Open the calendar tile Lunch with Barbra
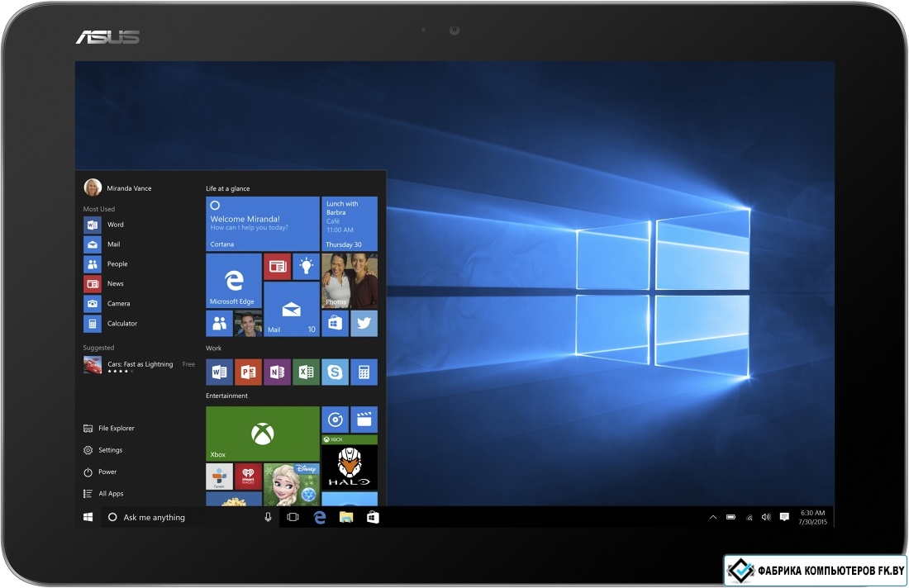Viewport: 909px width, 588px height. pos(350,224)
